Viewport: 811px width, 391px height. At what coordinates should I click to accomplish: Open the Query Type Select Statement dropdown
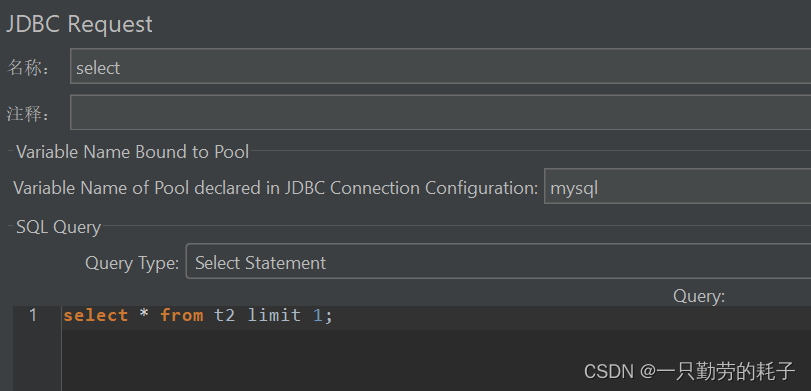(498, 261)
